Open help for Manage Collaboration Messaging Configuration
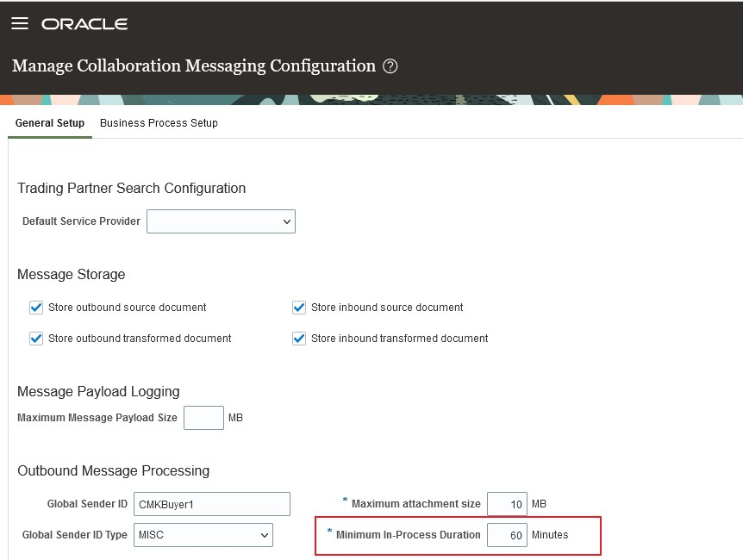 point(390,65)
